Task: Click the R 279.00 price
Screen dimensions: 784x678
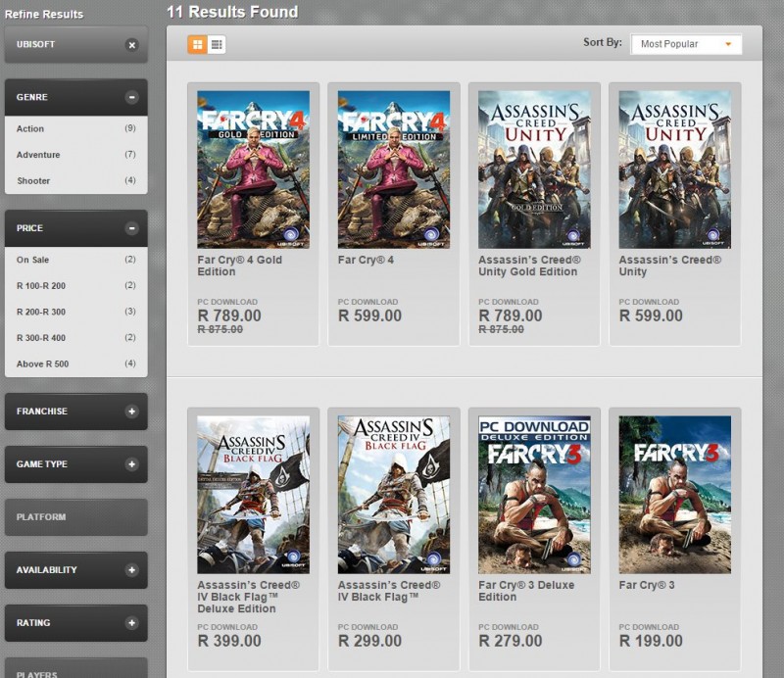Action: pyautogui.click(x=511, y=641)
